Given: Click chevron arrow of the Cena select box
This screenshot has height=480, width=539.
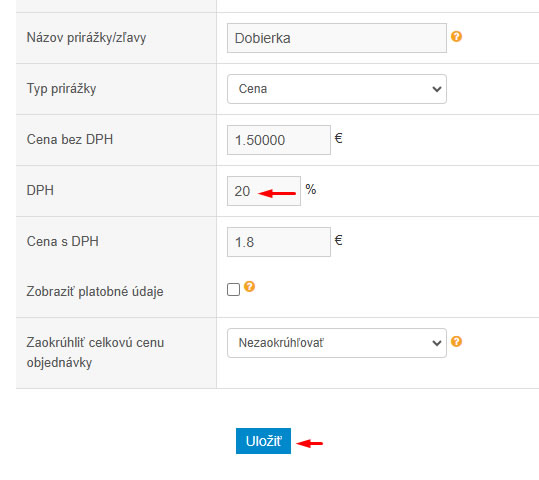Looking at the screenshot, I should click(437, 89).
